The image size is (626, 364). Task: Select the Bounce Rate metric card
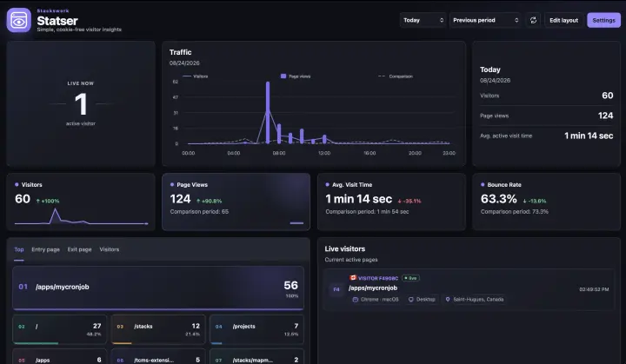(547, 202)
